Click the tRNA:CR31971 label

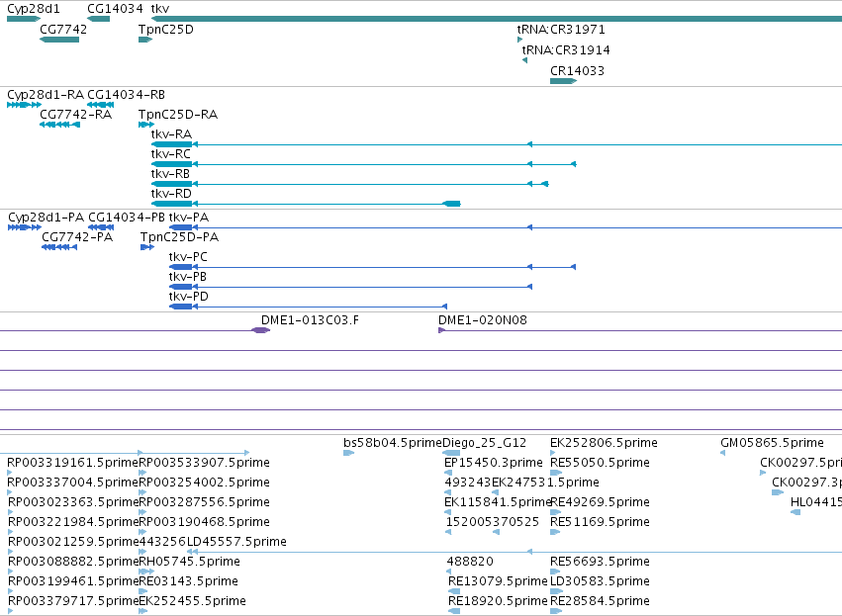coord(561,29)
